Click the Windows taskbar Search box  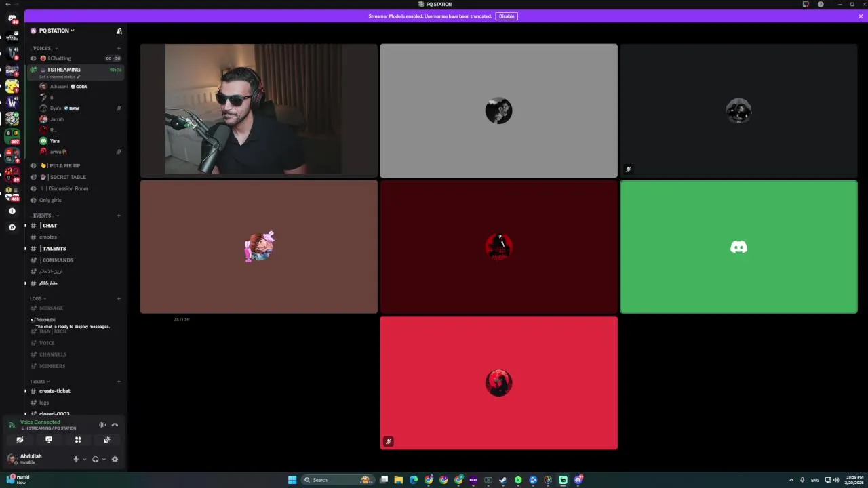(x=337, y=480)
